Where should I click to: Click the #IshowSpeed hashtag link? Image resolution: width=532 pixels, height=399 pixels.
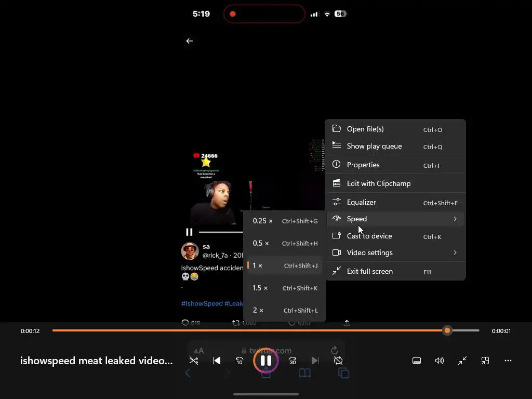202,303
